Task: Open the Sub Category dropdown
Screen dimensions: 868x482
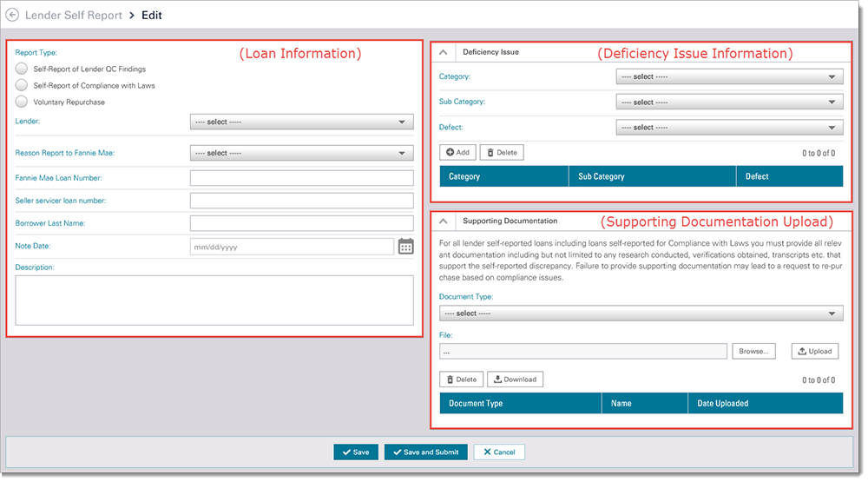Action: 730,102
